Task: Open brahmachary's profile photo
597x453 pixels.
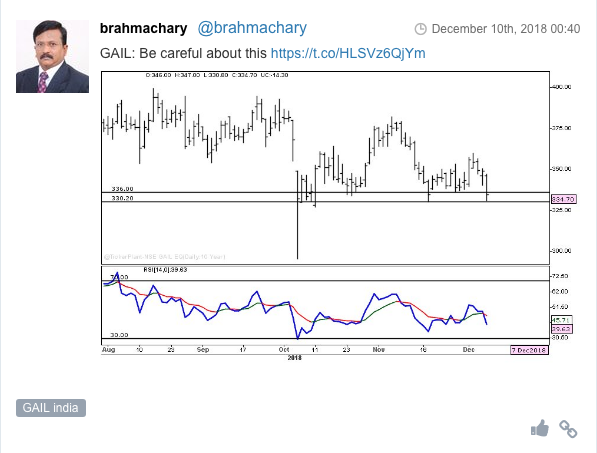Action: [53, 56]
